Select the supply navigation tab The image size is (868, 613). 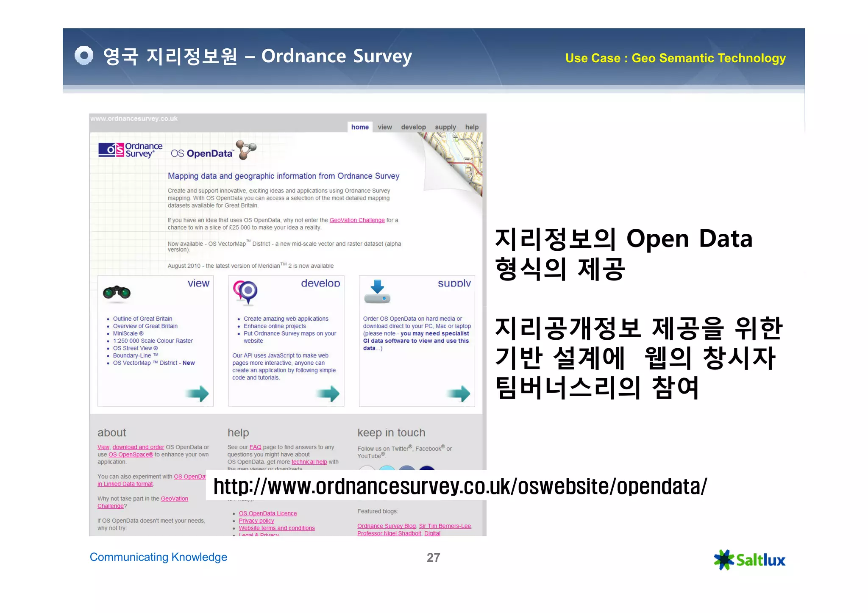click(x=445, y=127)
